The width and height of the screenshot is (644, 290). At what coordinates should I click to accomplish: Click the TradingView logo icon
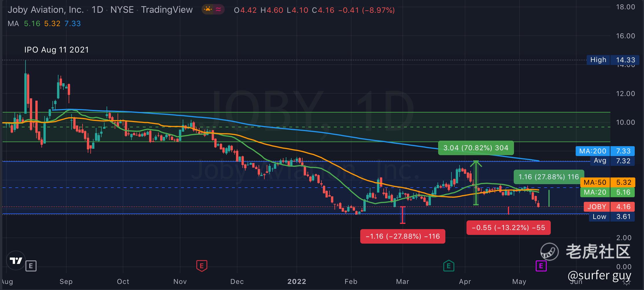click(x=16, y=261)
